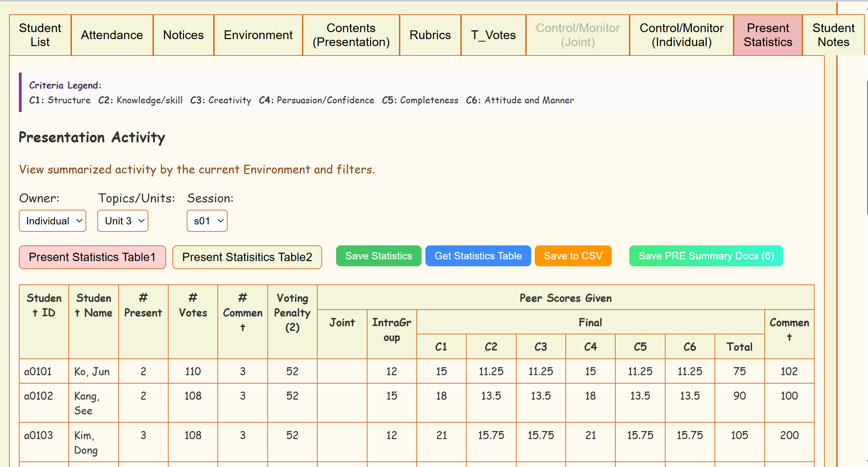Screen dimensions: 868x467
Task: Click the Present Statistics tab
Action: 767,35
